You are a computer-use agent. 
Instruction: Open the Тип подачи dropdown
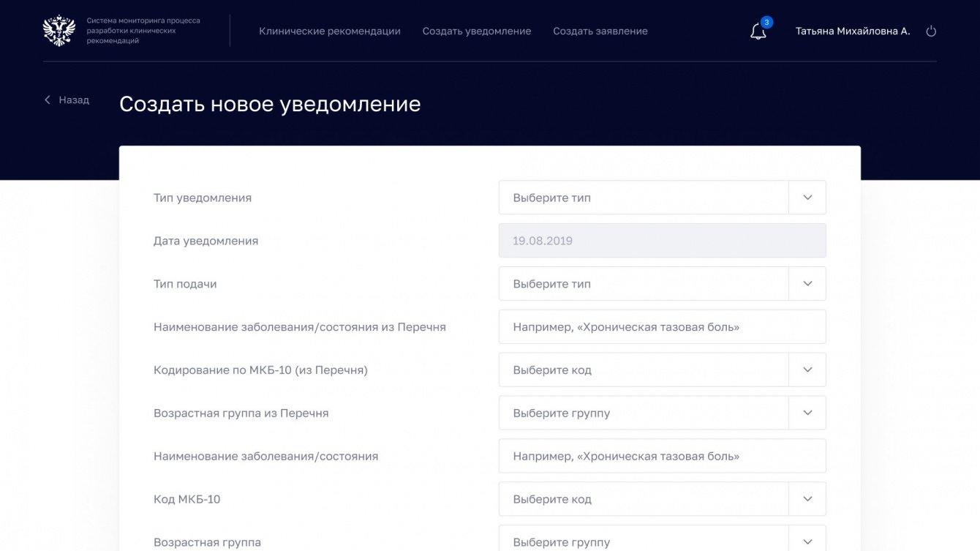pos(663,284)
